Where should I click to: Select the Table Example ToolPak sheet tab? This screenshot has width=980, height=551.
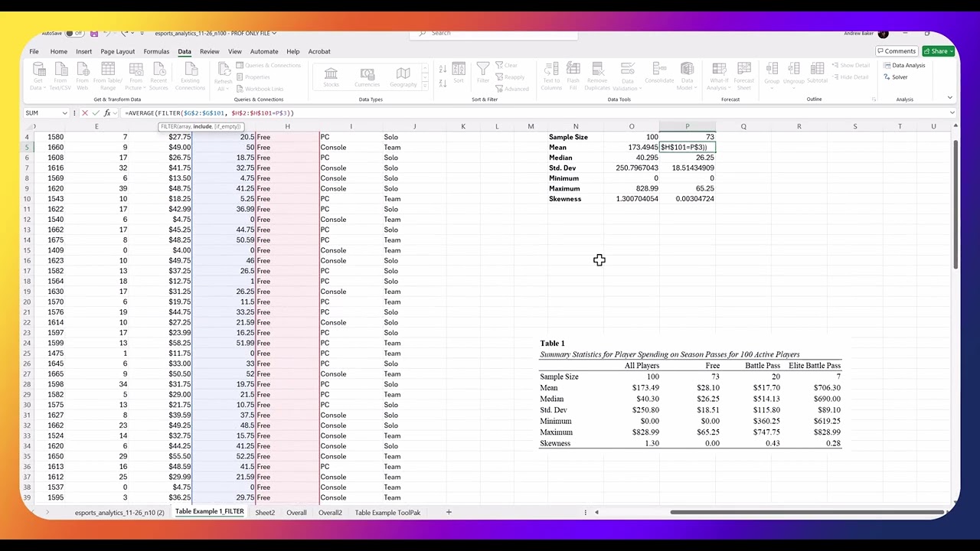click(387, 513)
